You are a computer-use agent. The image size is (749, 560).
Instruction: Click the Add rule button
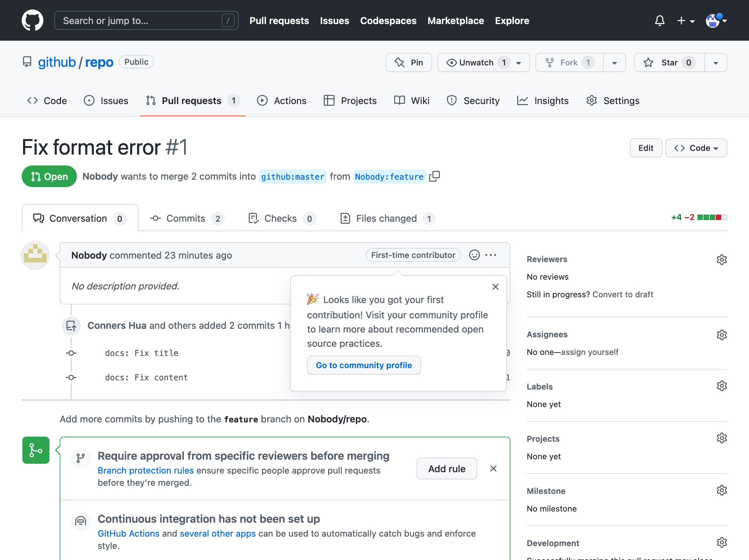pyautogui.click(x=447, y=468)
